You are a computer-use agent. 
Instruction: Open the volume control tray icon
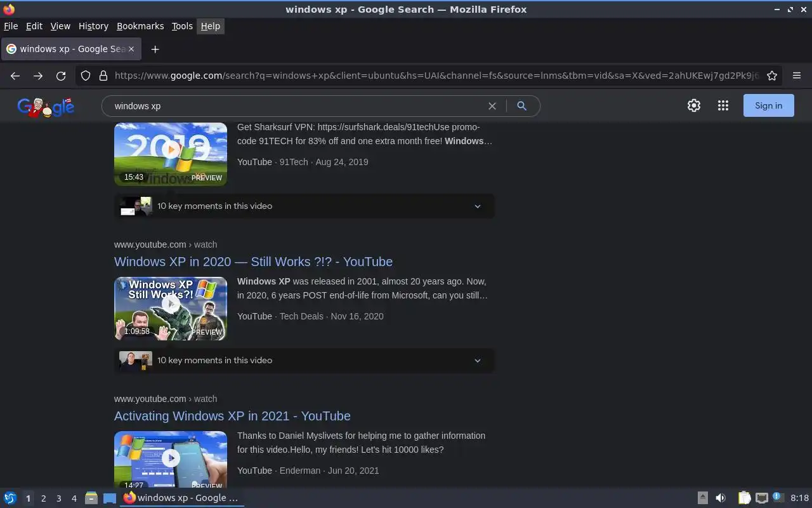(x=721, y=498)
